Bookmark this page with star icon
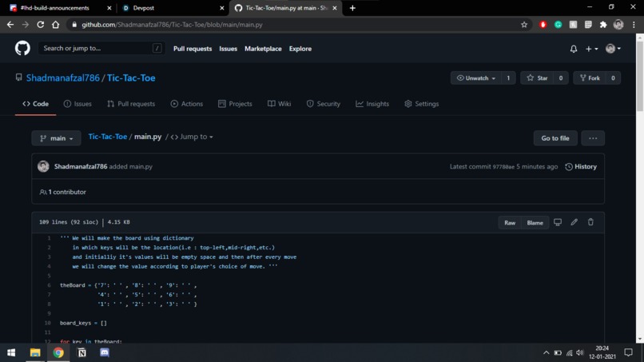 click(x=524, y=25)
